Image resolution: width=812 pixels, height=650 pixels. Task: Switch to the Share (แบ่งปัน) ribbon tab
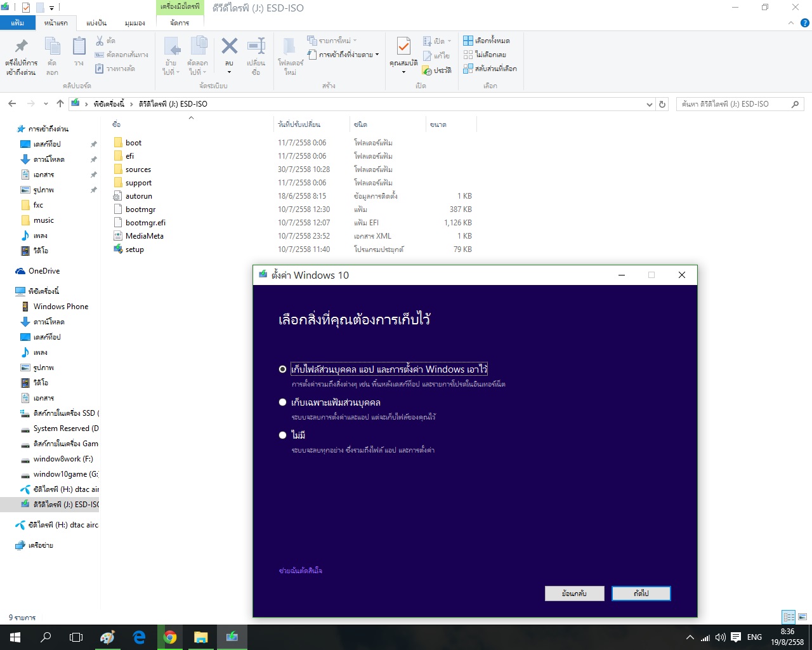96,23
